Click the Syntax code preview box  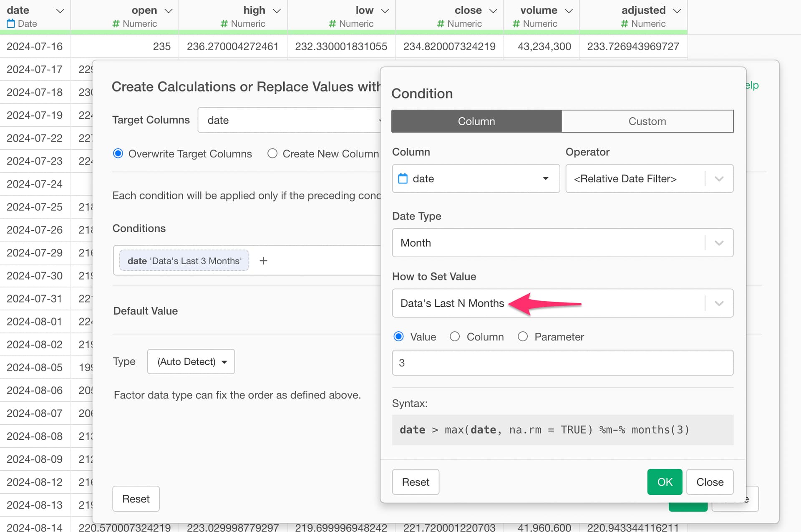point(562,430)
